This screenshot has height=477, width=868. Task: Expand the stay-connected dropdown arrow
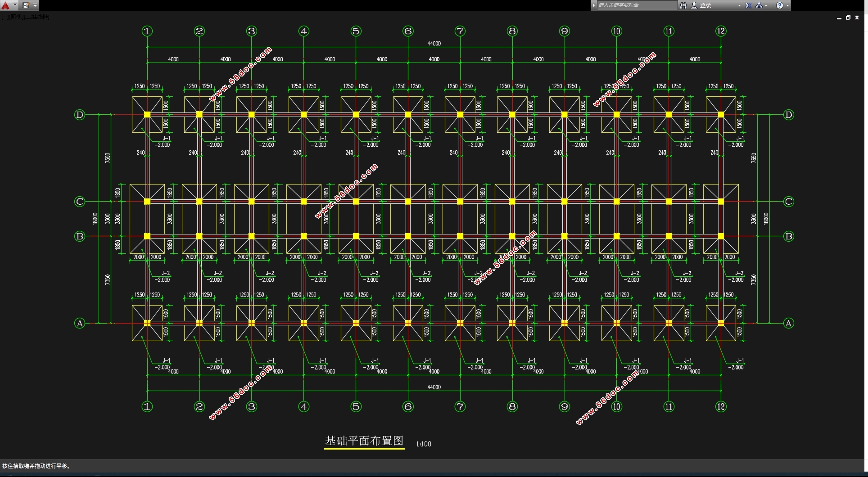[x=766, y=5]
